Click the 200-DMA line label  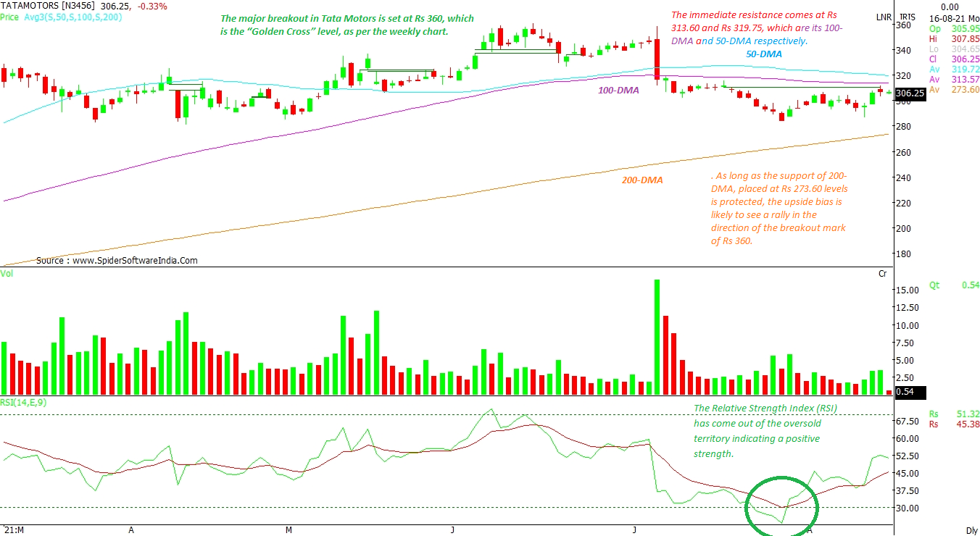(641, 180)
